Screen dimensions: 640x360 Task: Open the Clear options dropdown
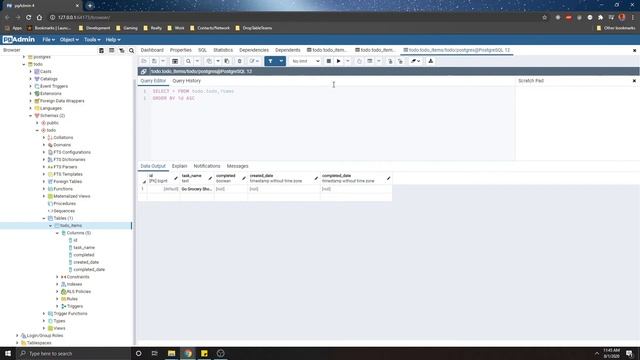415,61
